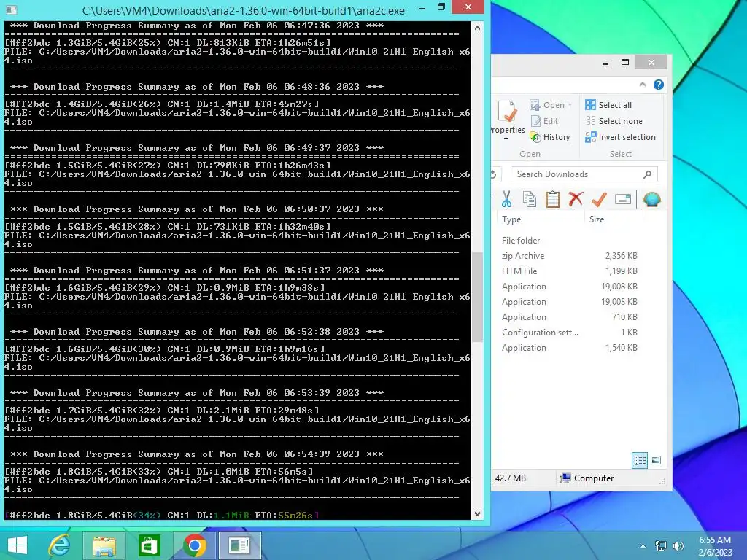Click the red X delete icon

click(576, 199)
